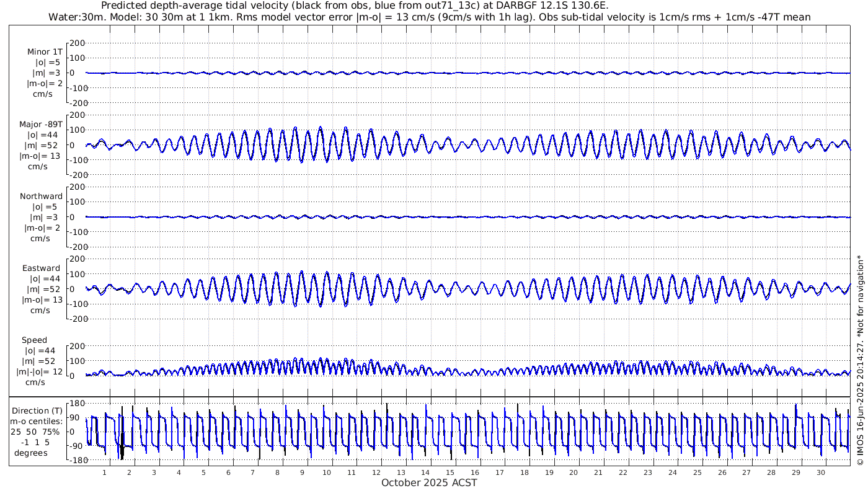
Task: Click the 100 tick of the Speed axis
Action: pos(76,361)
